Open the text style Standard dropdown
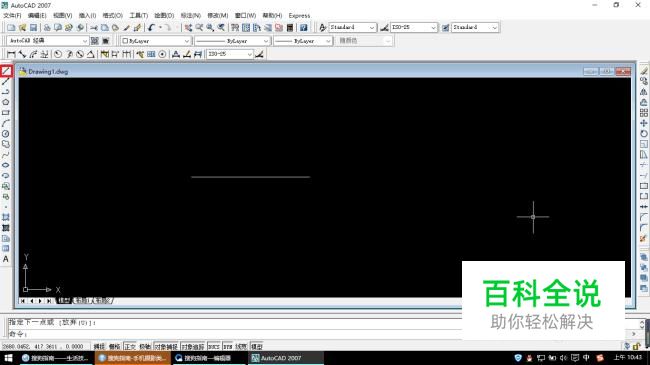 352,27
